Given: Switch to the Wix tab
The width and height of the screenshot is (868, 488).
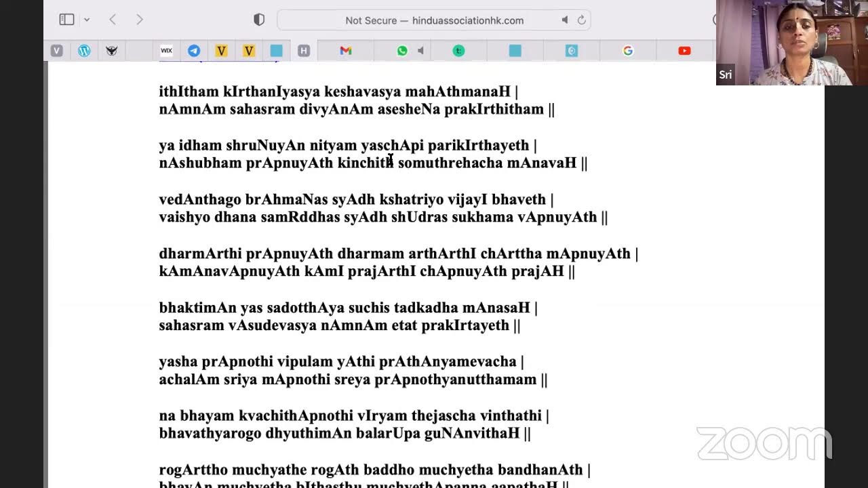Looking at the screenshot, I should pos(166,51).
